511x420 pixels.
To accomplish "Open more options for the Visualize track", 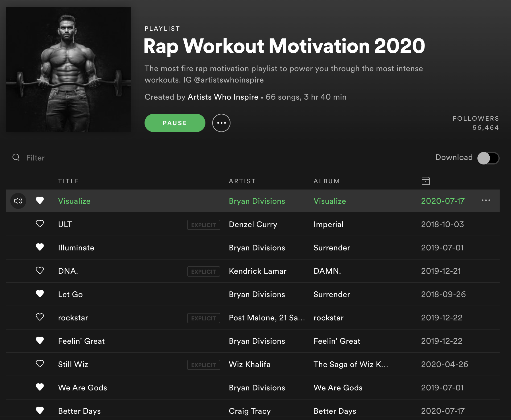I will [x=486, y=201].
